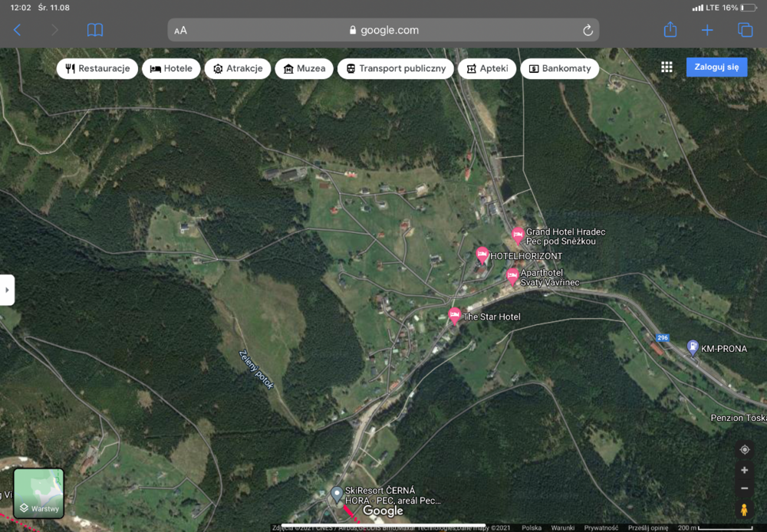Select the Grand Hotel Hradec map pin

pos(518,235)
